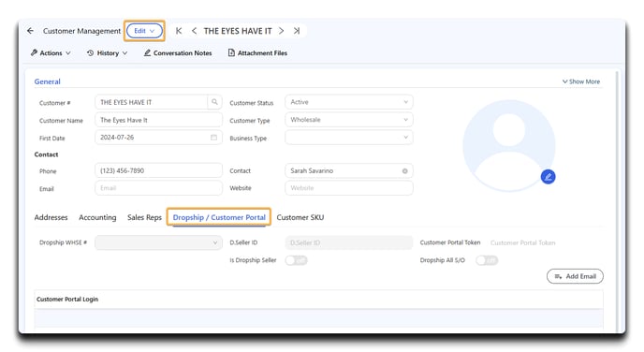Click the Customer Name input field

point(158,120)
